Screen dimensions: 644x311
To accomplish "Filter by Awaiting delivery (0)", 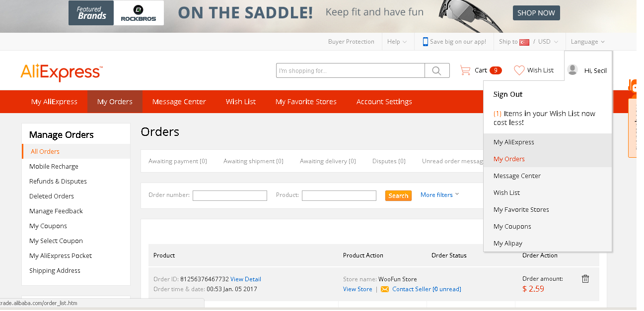I will coord(328,161).
